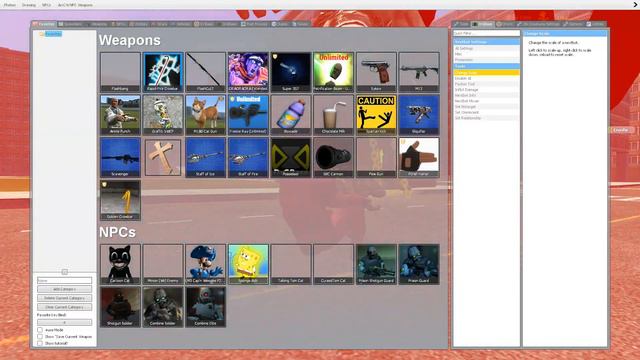Click the Add Category button
This screenshot has width=640, height=360.
point(64,289)
